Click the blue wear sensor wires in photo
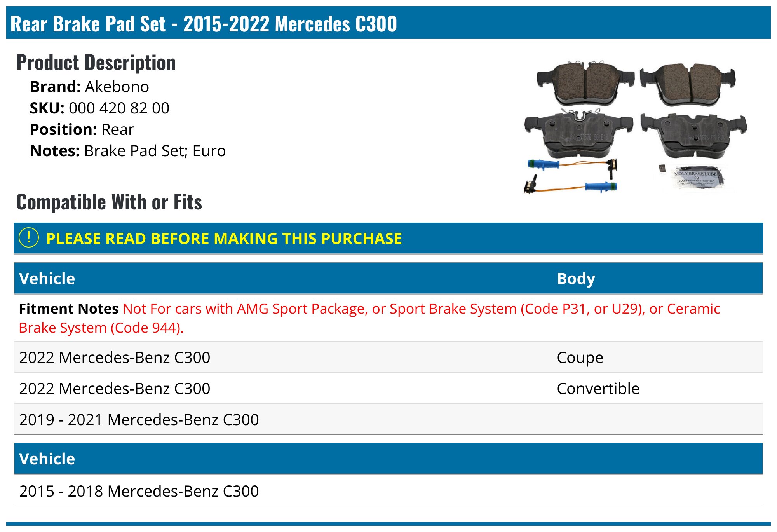Viewport: 777px width, 532px height. tap(571, 176)
